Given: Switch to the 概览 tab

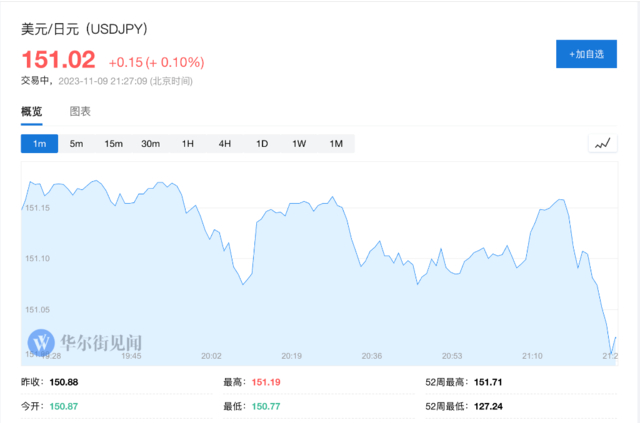Looking at the screenshot, I should [32, 111].
